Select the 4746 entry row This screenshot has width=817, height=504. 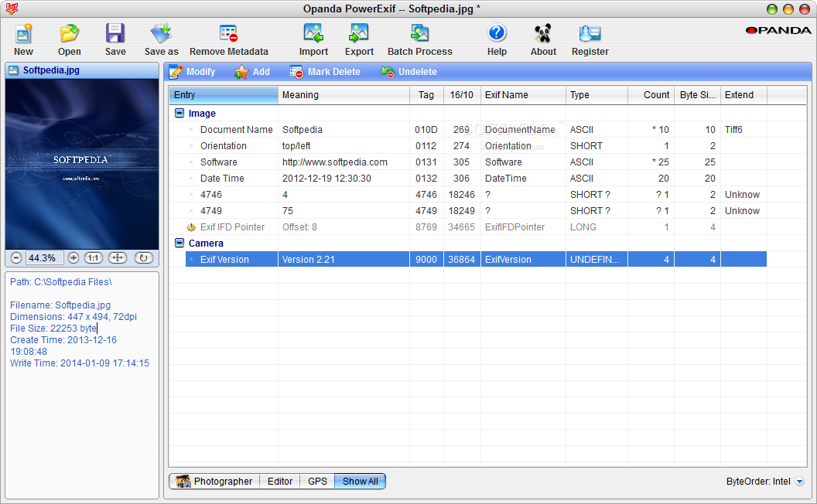coord(476,194)
